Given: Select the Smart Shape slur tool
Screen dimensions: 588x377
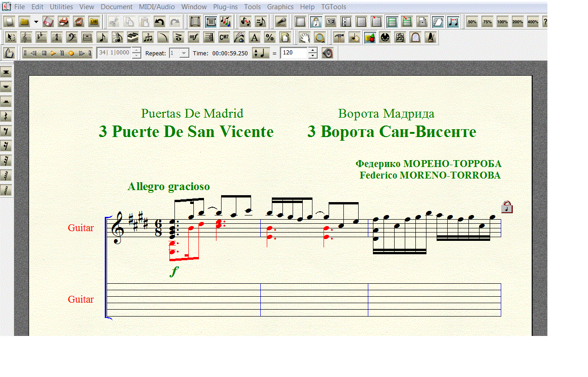Looking at the screenshot, I should click(x=163, y=37).
